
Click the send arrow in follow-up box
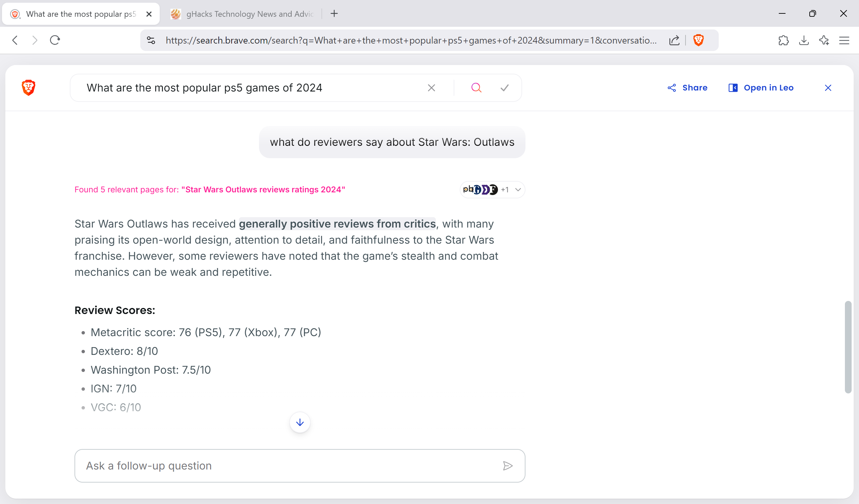pyautogui.click(x=508, y=465)
